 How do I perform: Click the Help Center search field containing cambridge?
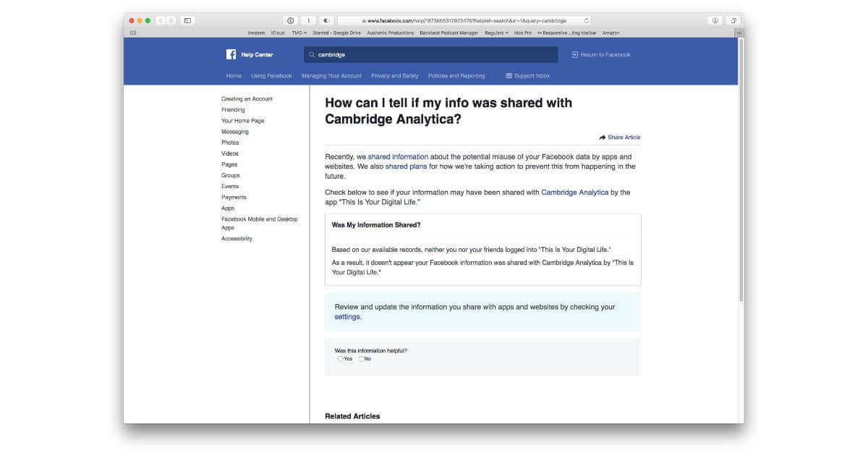click(431, 54)
